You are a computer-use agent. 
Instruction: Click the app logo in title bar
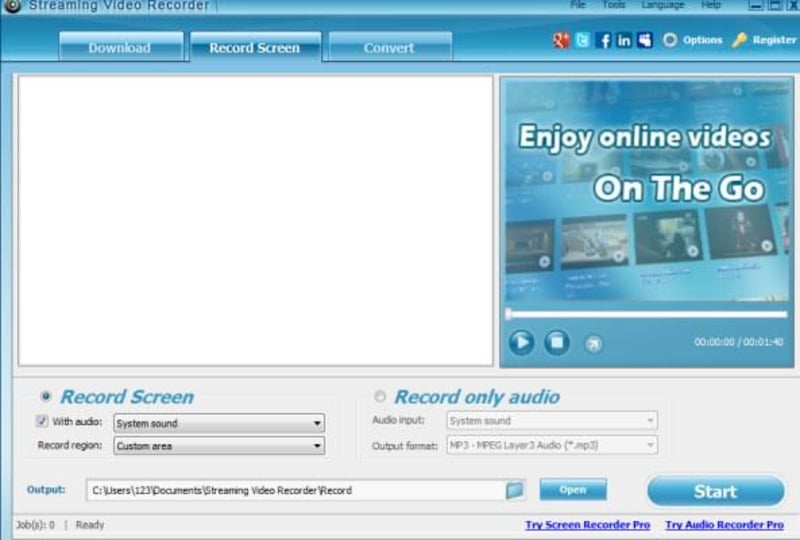[x=12, y=6]
